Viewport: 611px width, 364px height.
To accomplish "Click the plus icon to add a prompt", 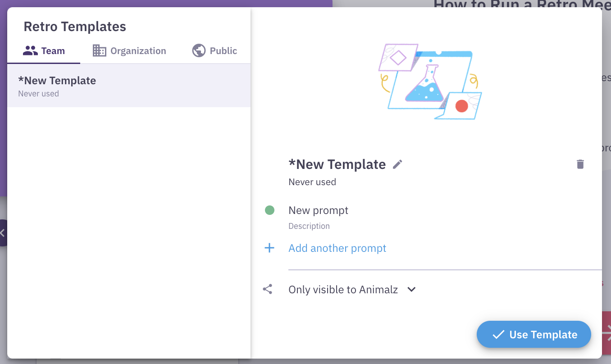I will point(269,248).
